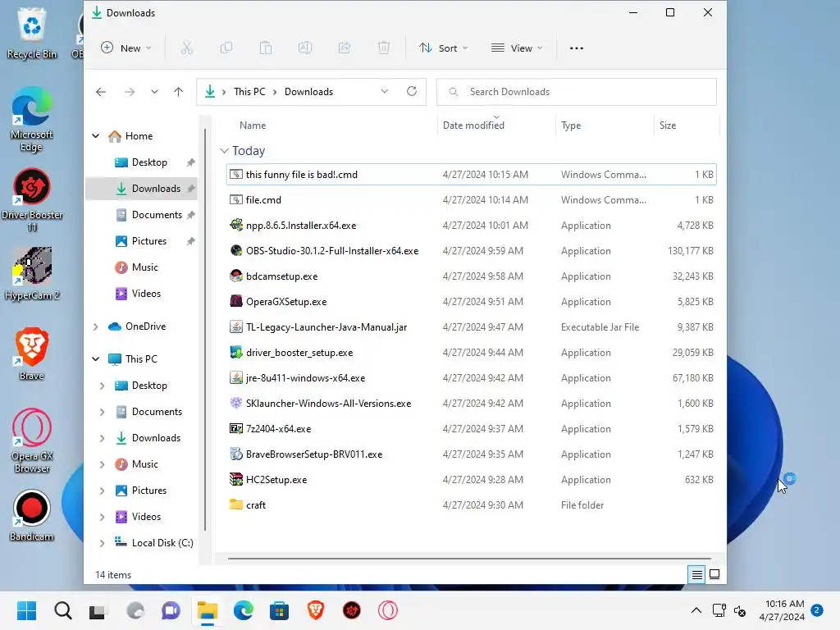Select the Microsoft Edge desktop shortcut

point(32,120)
